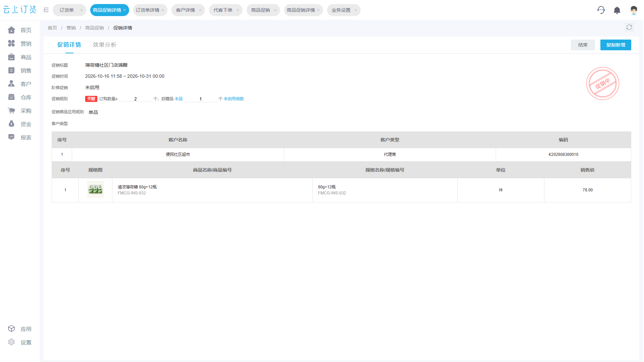The width and height of the screenshot is (644, 362).
Task: Open the user avatar menu
Action: (x=634, y=10)
